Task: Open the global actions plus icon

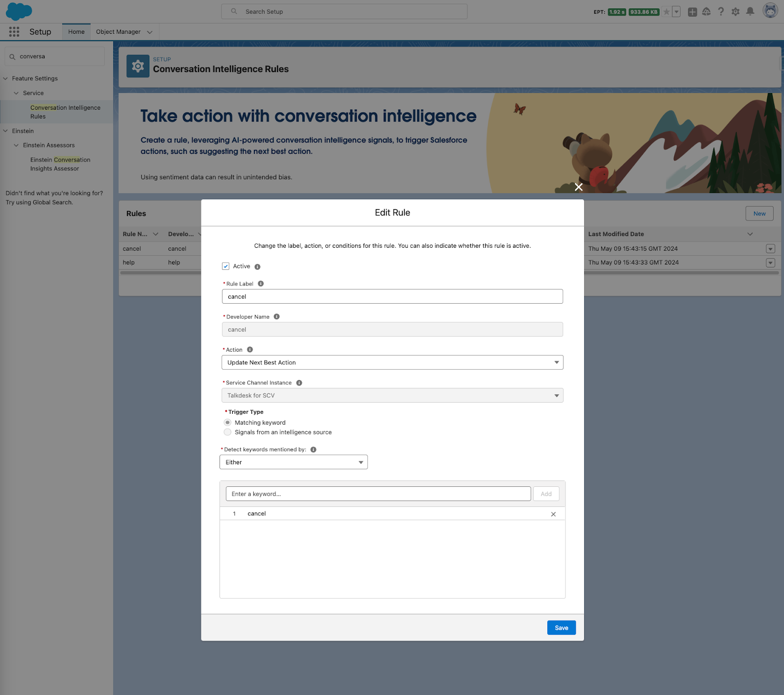Action: click(x=692, y=12)
